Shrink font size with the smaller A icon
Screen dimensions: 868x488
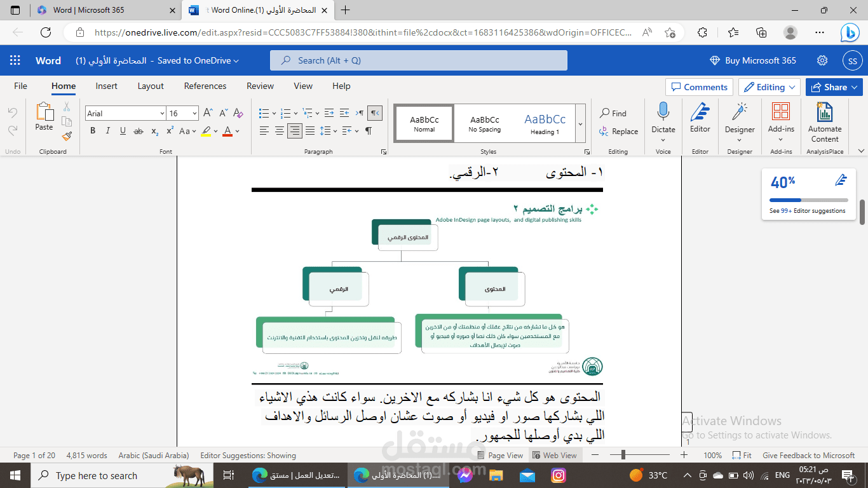223,113
